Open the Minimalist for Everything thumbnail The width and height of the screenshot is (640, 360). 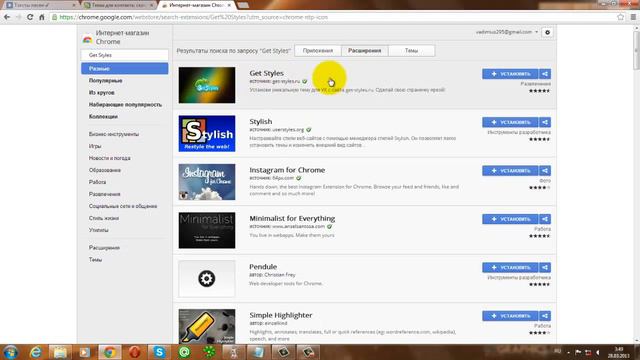pyautogui.click(x=207, y=230)
